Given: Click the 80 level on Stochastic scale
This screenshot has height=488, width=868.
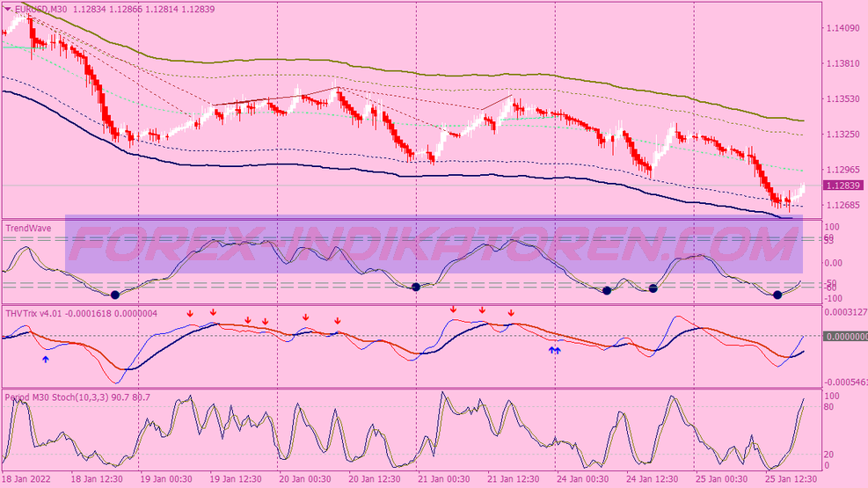Looking at the screenshot, I should (x=829, y=407).
